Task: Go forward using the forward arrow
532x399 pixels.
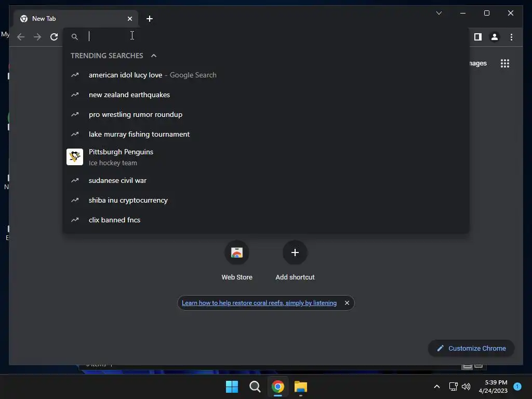Action: [37, 37]
